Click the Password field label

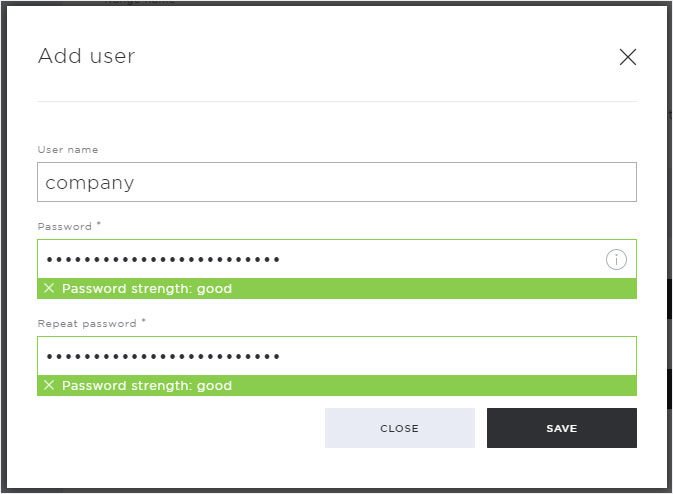point(64,227)
